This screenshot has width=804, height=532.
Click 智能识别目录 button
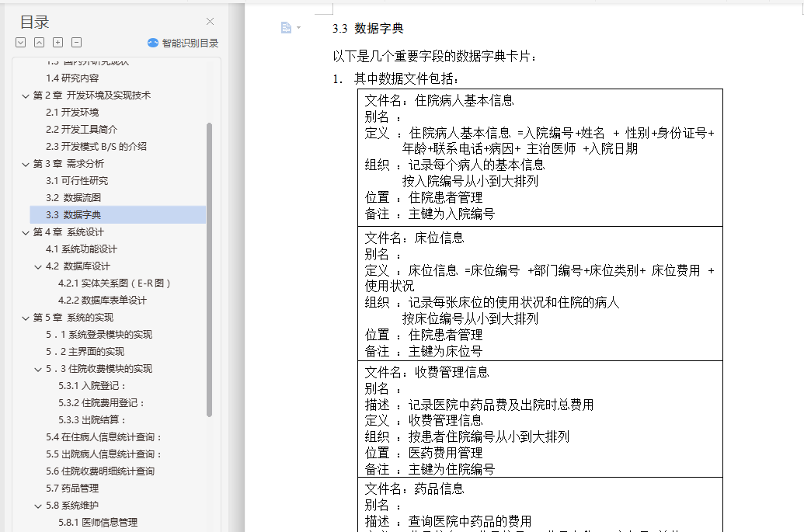183,43
